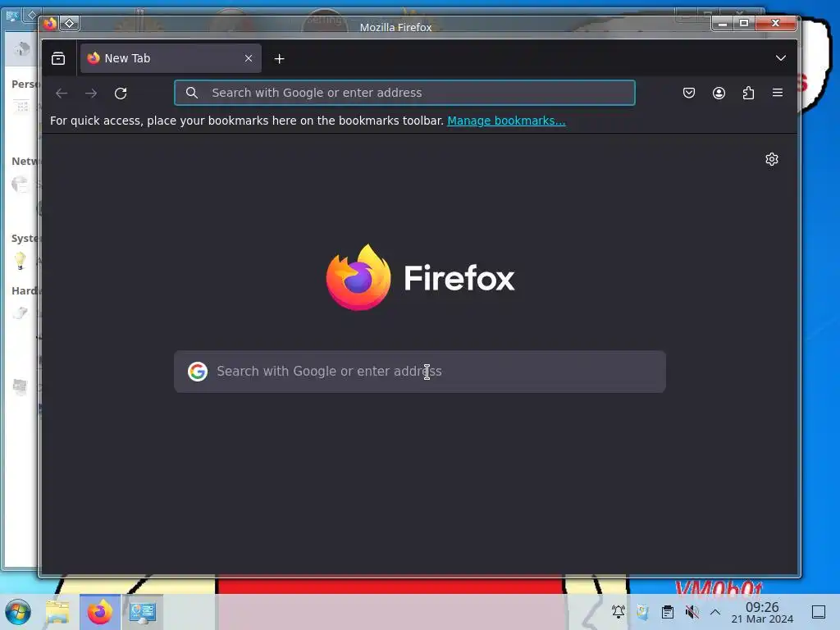Expand hidden system tray icons arrow
The width and height of the screenshot is (840, 630).
click(x=715, y=612)
